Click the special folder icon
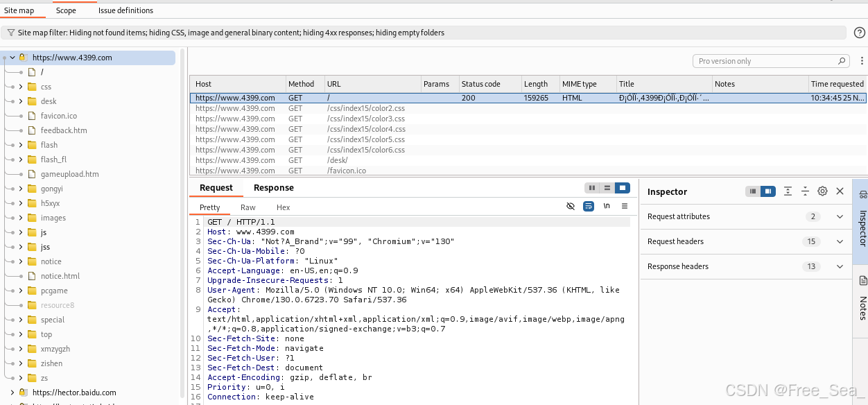Viewport: 868px width, 405px height. click(x=31, y=320)
